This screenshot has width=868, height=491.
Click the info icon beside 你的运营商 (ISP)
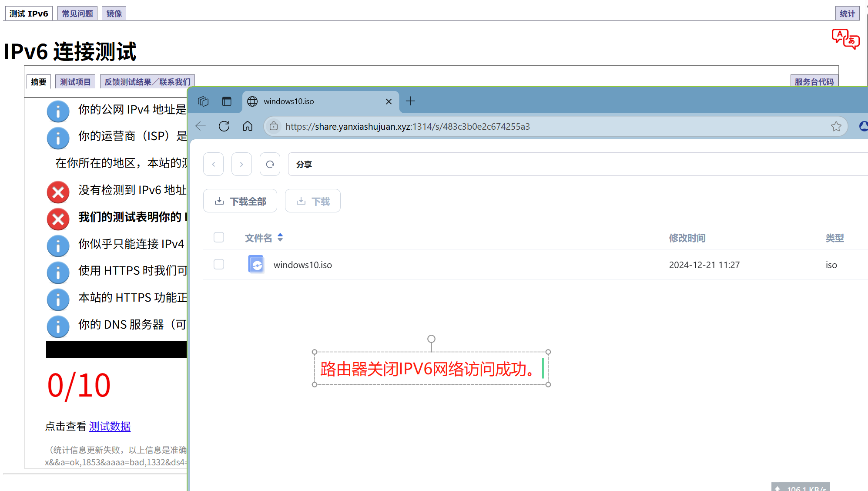click(x=58, y=138)
